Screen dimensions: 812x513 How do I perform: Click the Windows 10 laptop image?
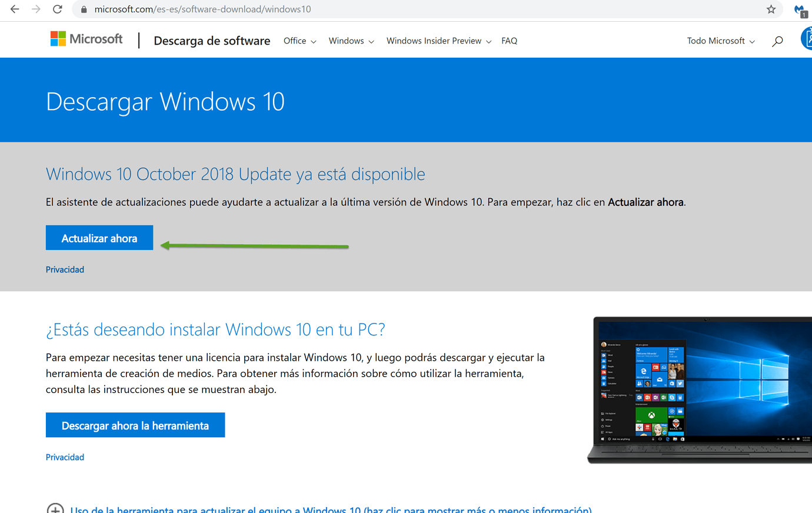[x=700, y=390]
